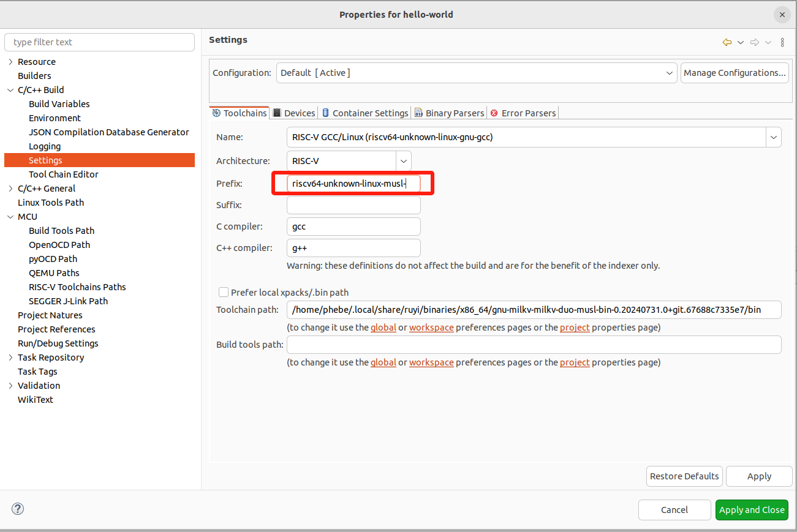The height and width of the screenshot is (532, 797).
Task: Open the project link under Build tools path
Action: coord(575,362)
